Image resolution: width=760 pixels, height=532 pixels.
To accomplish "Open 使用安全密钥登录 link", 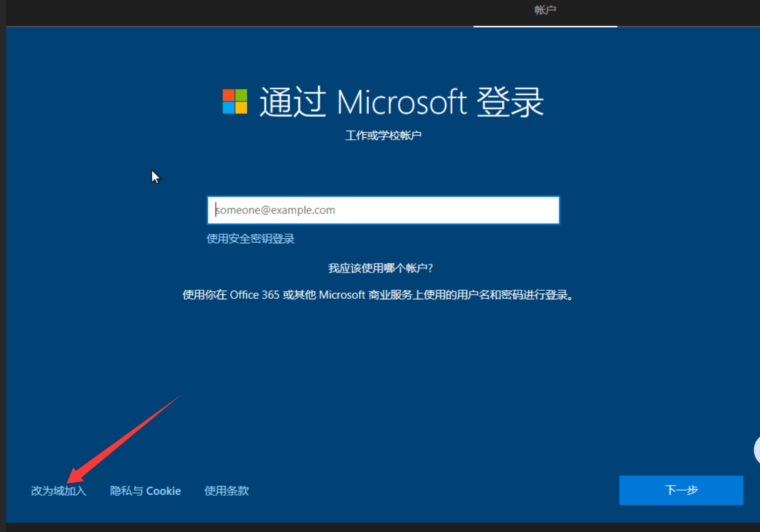I will point(250,239).
